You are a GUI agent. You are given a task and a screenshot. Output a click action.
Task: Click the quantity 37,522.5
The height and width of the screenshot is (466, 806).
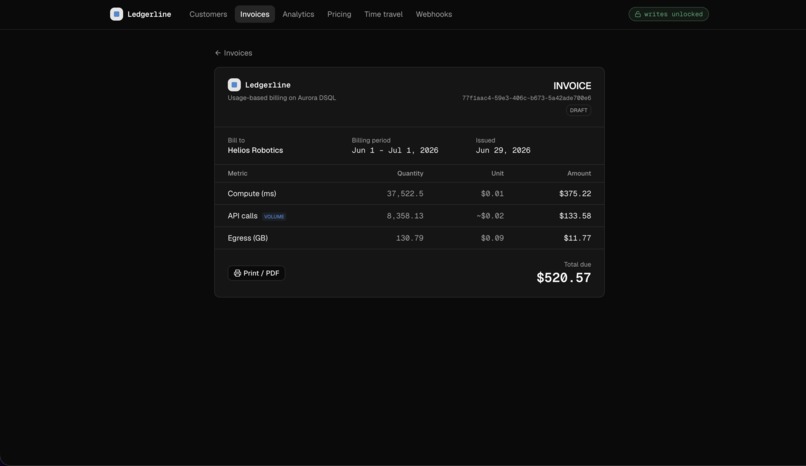pyautogui.click(x=405, y=194)
